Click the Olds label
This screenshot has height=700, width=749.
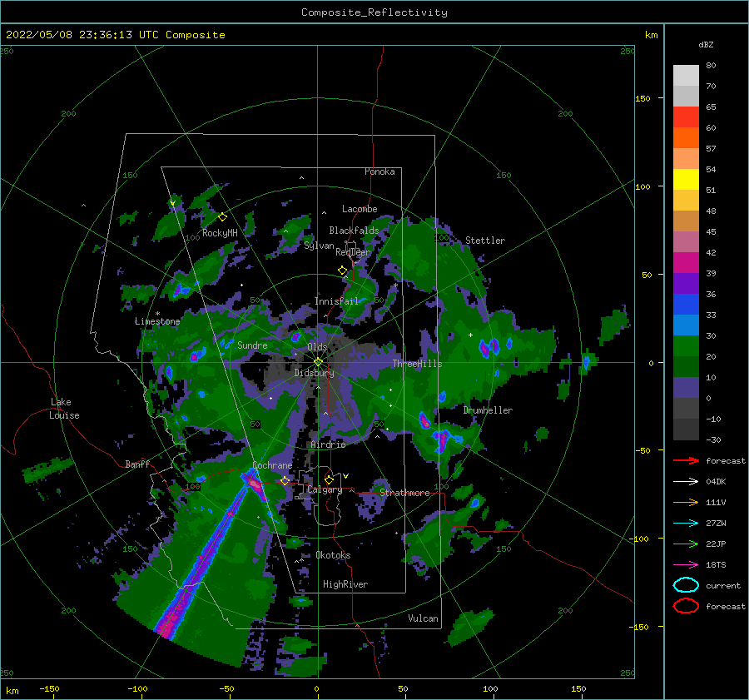pyautogui.click(x=317, y=347)
